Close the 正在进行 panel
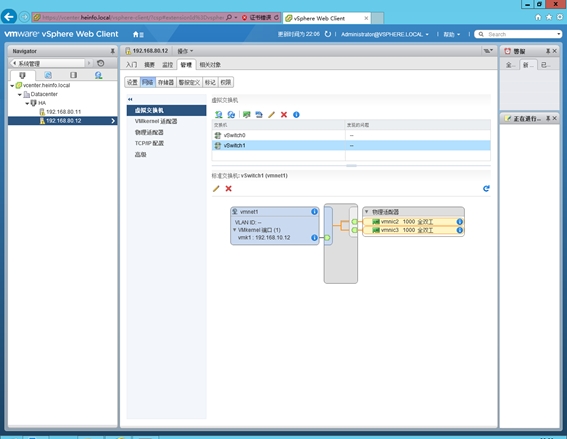Viewport: 567px width, 439px height. [554, 118]
